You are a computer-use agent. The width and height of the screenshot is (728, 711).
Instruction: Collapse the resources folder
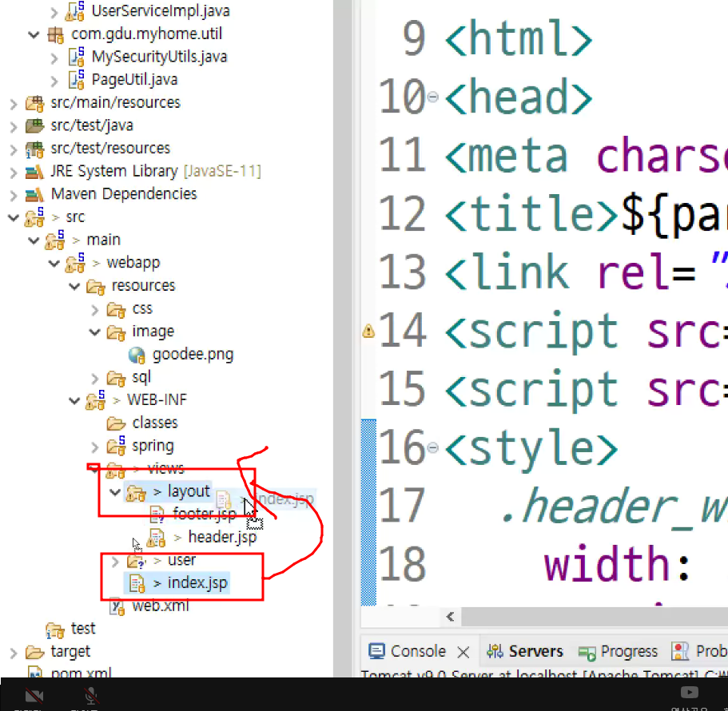pos(74,286)
